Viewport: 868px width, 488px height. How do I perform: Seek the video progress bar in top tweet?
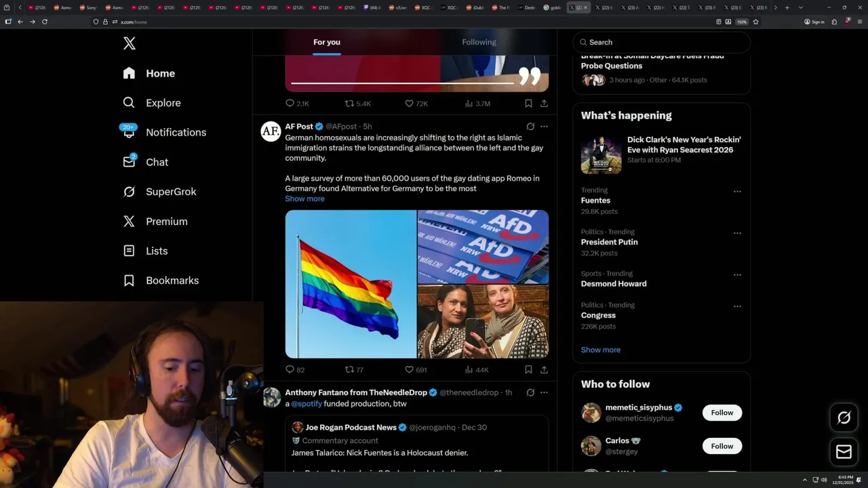[403, 83]
